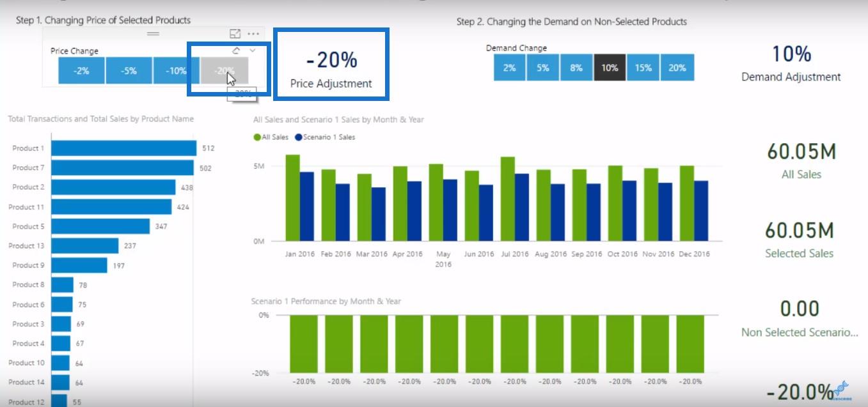Click the Oct 2016 axis label
This screenshot has width=868, height=407.
coord(622,254)
